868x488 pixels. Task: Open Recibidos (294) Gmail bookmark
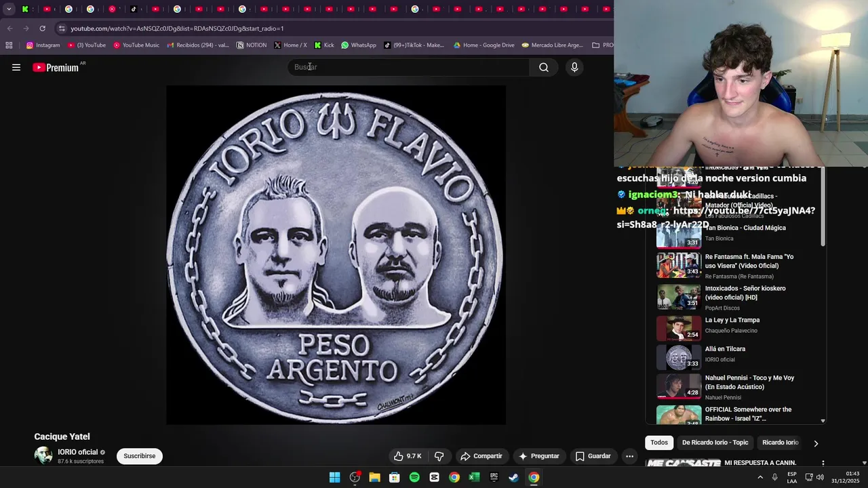(198, 45)
